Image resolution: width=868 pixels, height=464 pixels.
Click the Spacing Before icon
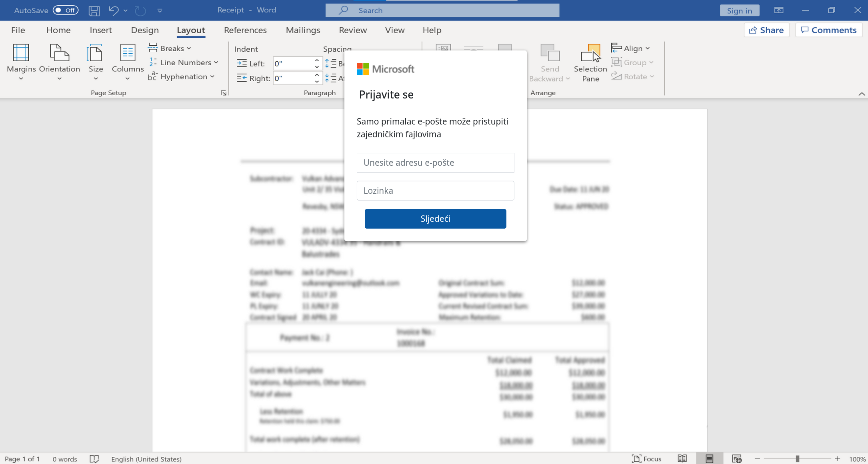[330, 63]
